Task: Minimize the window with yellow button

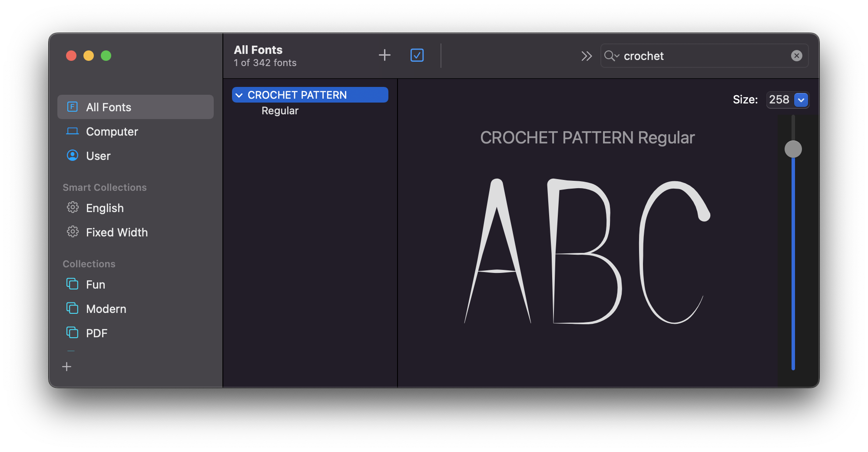Action: (x=89, y=56)
